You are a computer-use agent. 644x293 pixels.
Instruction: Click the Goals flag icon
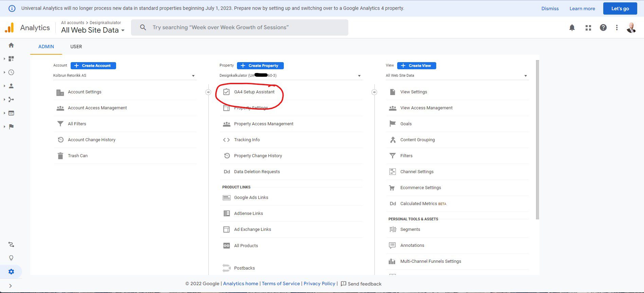[392, 124]
